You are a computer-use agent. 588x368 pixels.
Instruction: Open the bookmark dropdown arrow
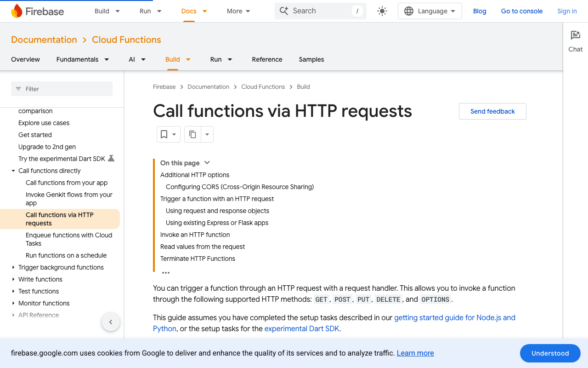pyautogui.click(x=174, y=134)
